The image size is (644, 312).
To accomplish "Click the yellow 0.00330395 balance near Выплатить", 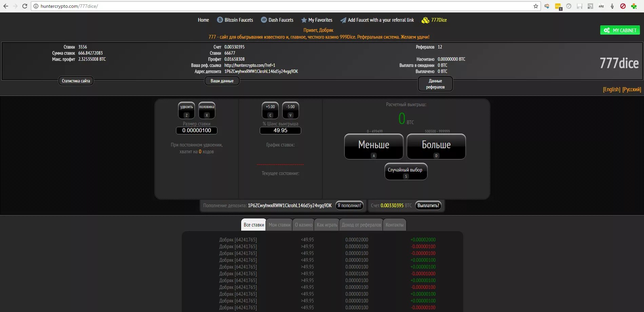I will [x=392, y=206].
